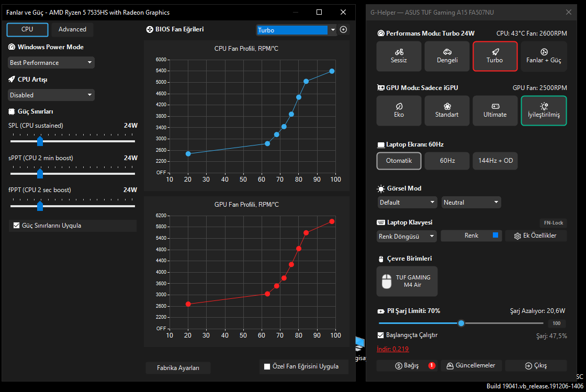Open Fanlar + Güç settings
Screen dimensions: 586x392
[x=544, y=56]
